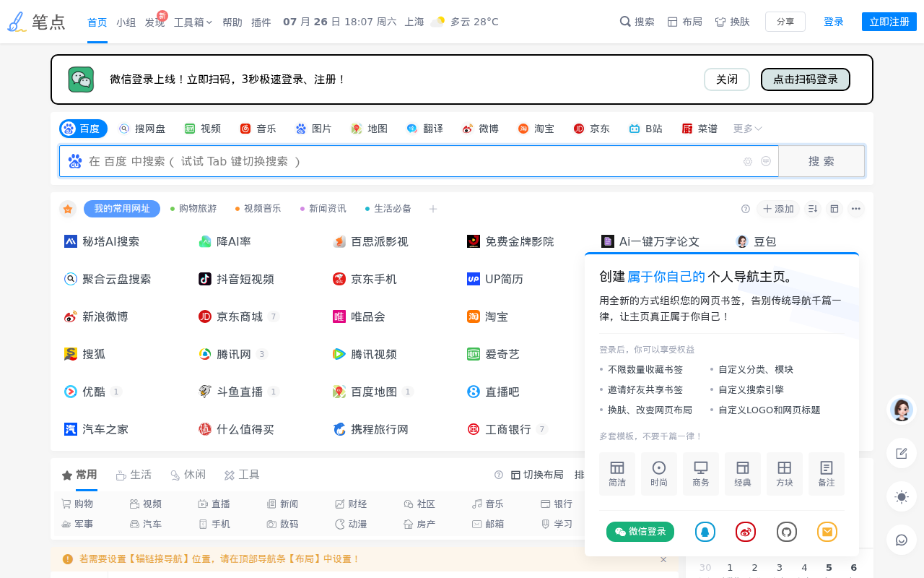This screenshot has width=924, height=578.
Task: Click the 搜 索 search button
Action: 821,161
